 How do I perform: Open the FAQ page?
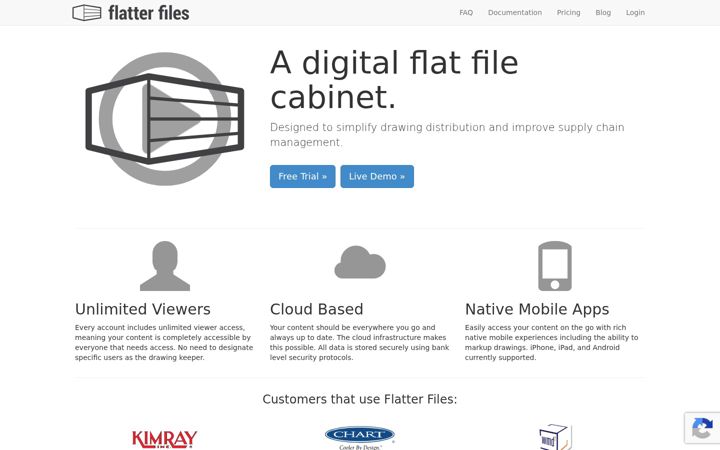466,13
